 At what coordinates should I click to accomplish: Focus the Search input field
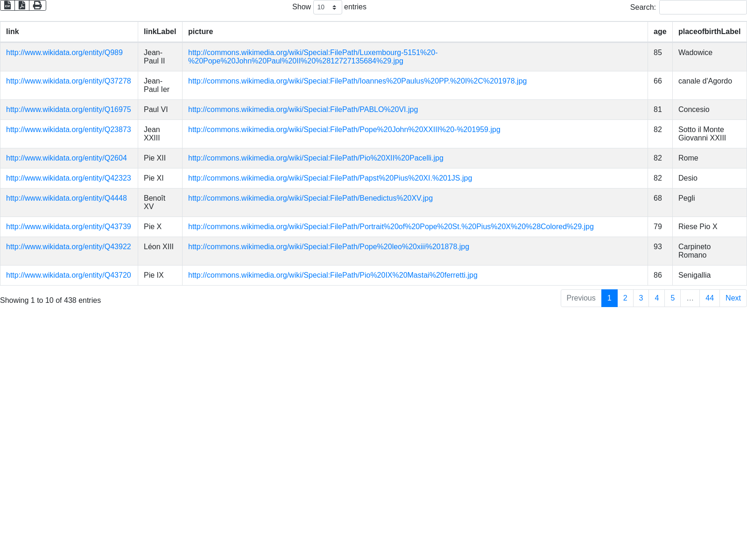(703, 7)
